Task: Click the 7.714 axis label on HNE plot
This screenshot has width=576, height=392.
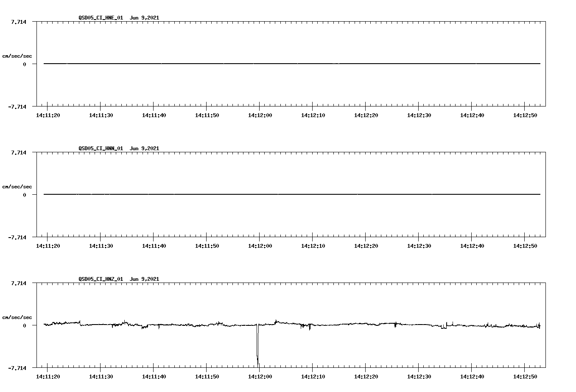Action: click(19, 22)
